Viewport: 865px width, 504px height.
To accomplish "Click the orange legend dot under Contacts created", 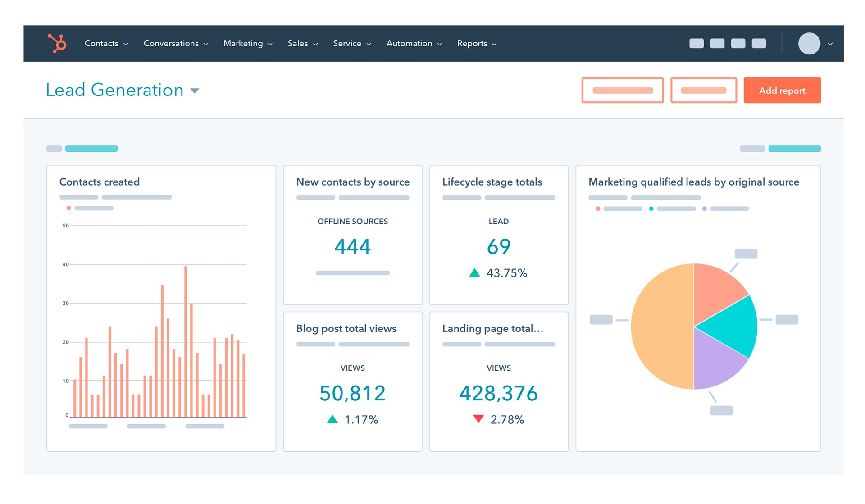I will 68,208.
